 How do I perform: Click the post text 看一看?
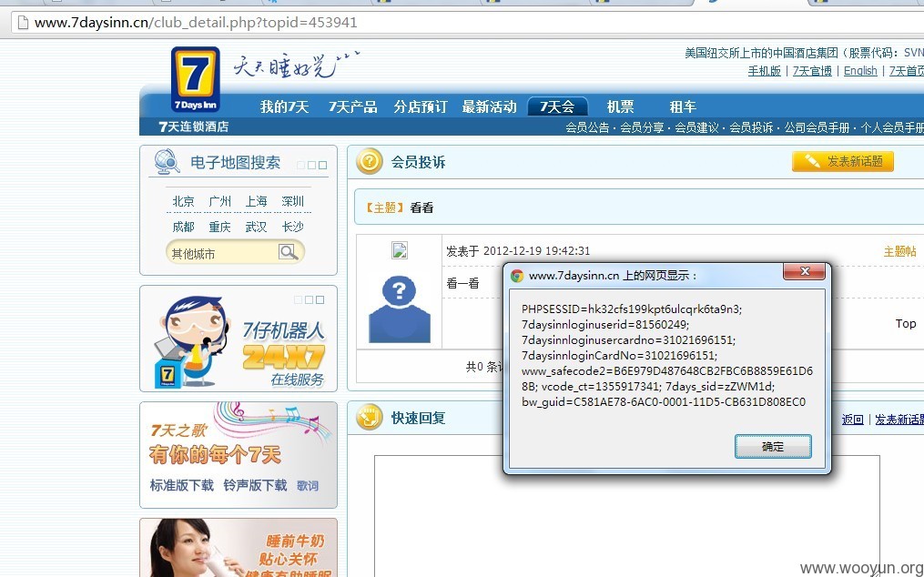[x=462, y=283]
